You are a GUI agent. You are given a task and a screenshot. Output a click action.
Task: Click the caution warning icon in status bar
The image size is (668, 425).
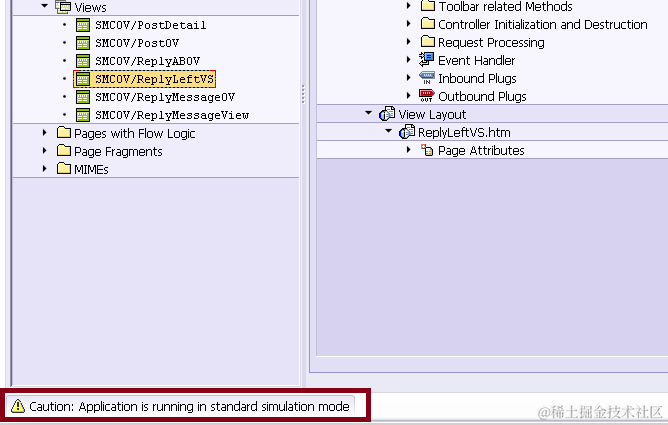[x=18, y=406]
